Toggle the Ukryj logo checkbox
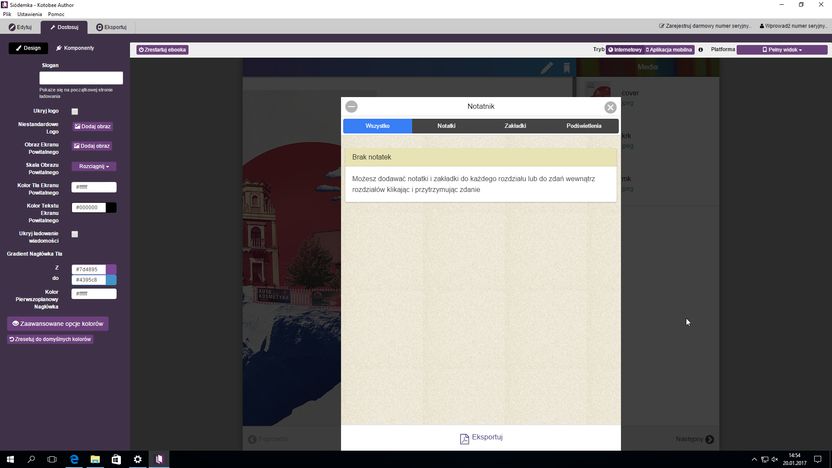The height and width of the screenshot is (468, 832). 75,111
